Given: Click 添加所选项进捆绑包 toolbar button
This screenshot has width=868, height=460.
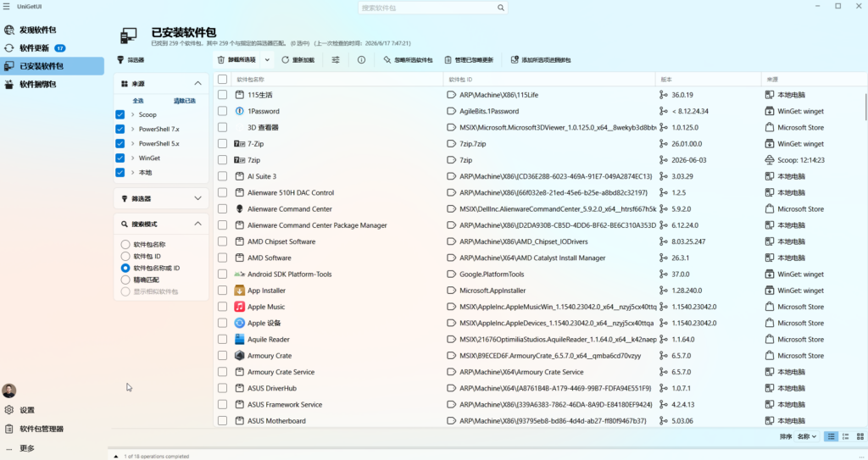Looking at the screenshot, I should [541, 60].
